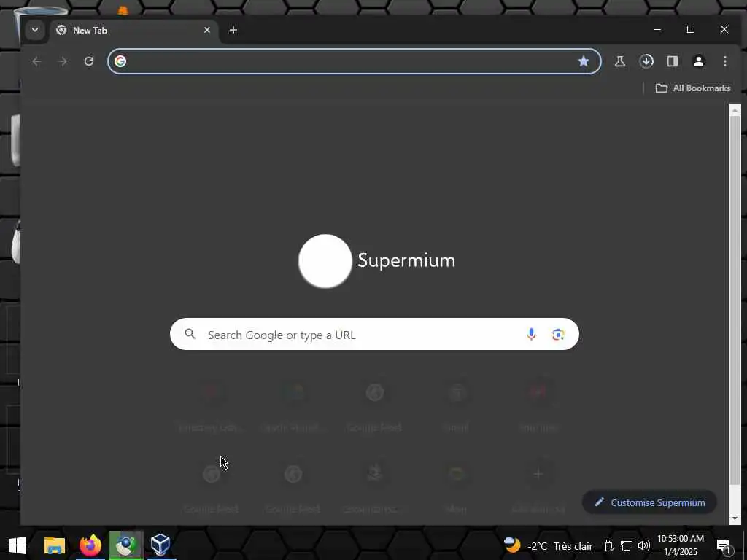The image size is (747, 560).
Task: Open the clock showing 10:53:00 AM
Action: (681, 545)
